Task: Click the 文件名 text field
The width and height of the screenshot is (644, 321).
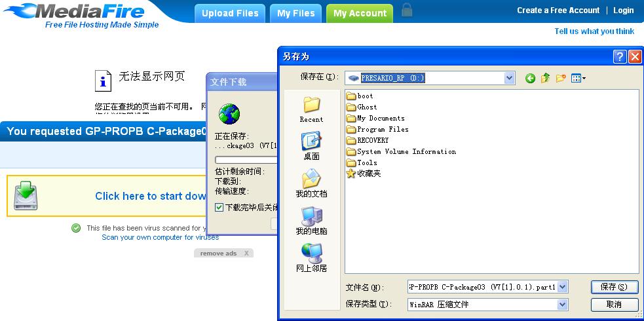Action: point(483,287)
